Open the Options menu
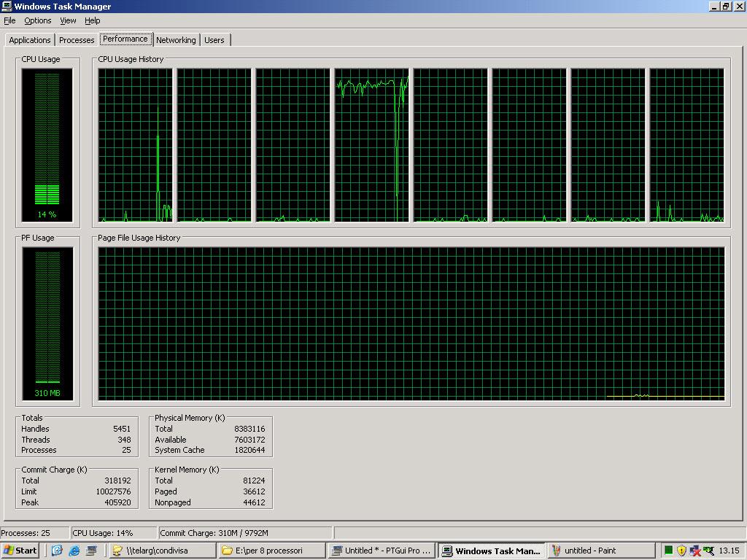 pos(38,20)
